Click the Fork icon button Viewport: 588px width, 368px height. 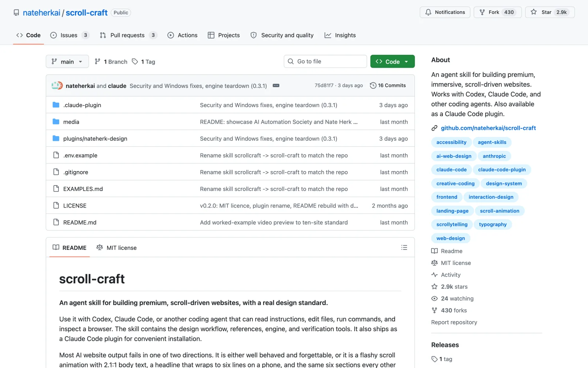coord(482,12)
